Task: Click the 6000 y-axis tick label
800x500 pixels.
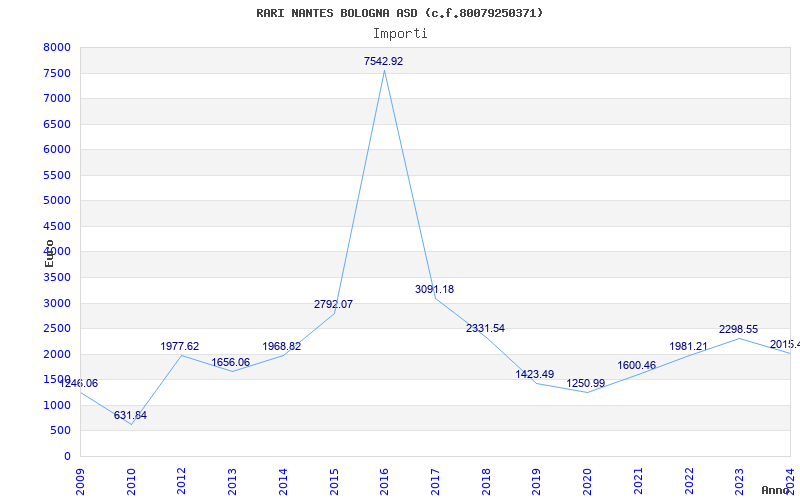Action: [x=57, y=149]
